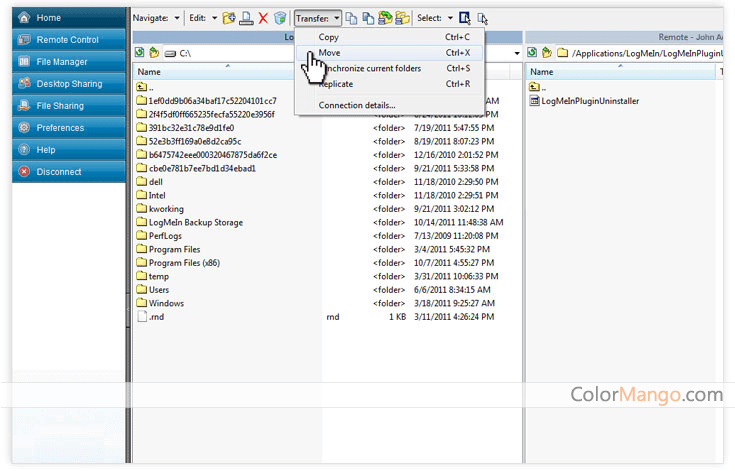This screenshot has width=735, height=471.
Task: Click Disconnect in the sidebar
Action: (59, 172)
